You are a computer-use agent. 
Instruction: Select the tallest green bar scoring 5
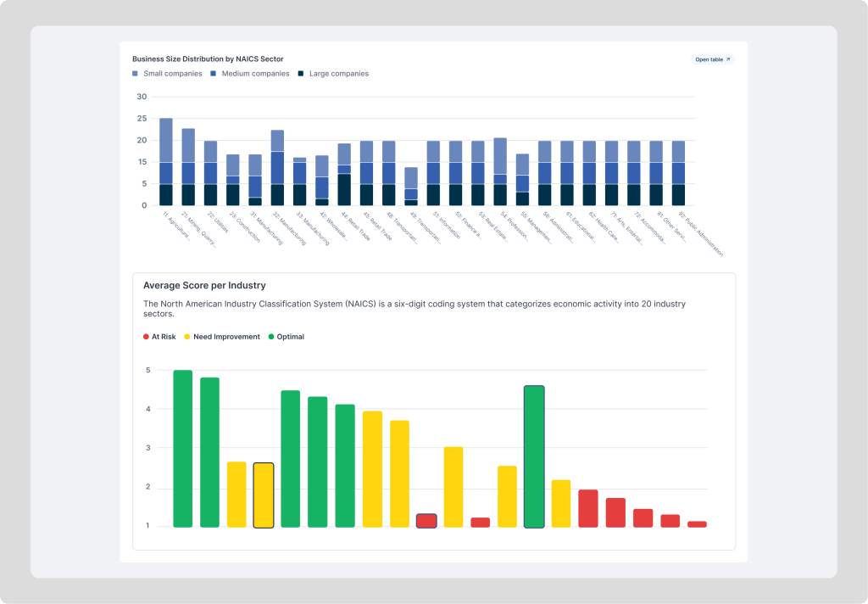[183, 448]
